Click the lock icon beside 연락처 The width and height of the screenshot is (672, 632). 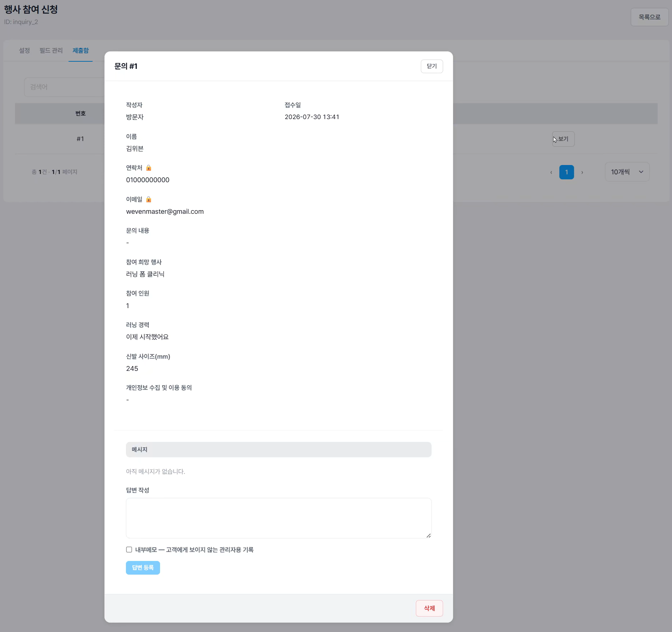149,168
